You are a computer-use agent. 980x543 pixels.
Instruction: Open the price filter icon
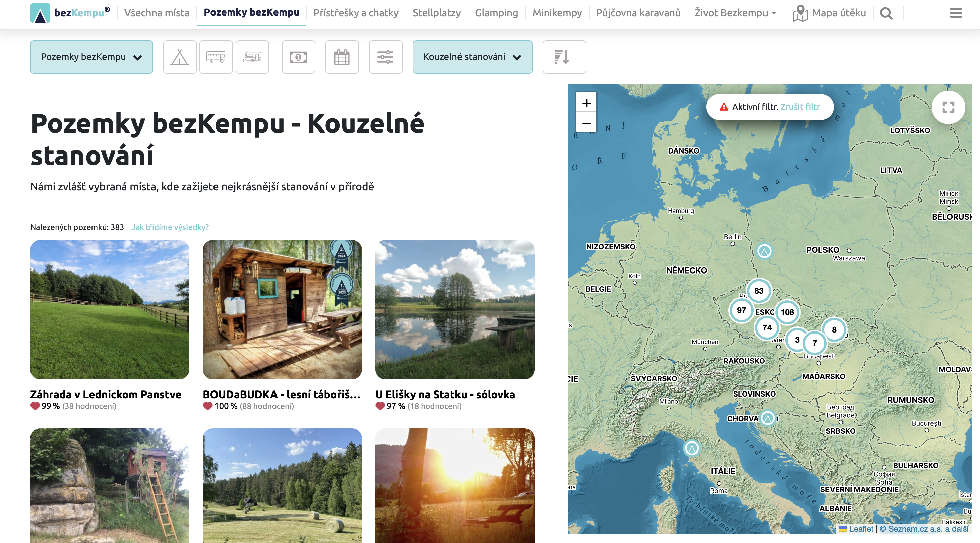(x=298, y=57)
